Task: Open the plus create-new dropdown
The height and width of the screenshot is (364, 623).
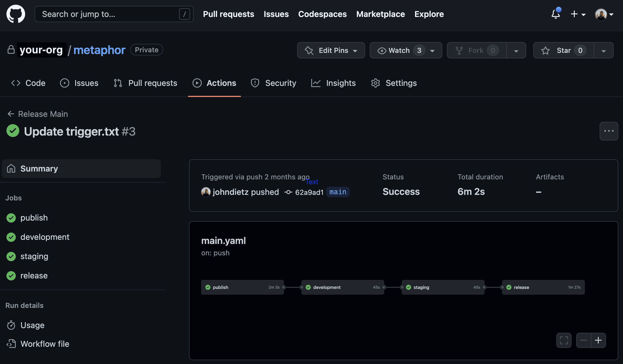Action: 578,14
